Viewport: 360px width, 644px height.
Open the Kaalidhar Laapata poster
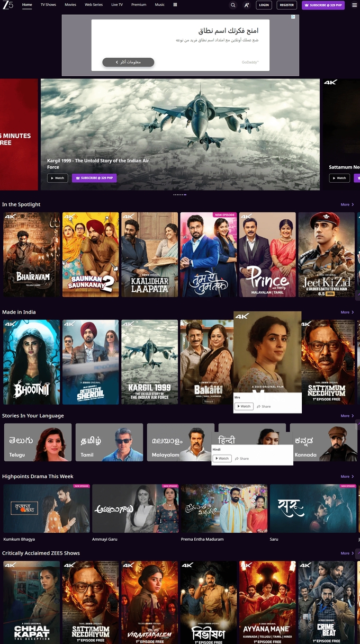[150, 255]
